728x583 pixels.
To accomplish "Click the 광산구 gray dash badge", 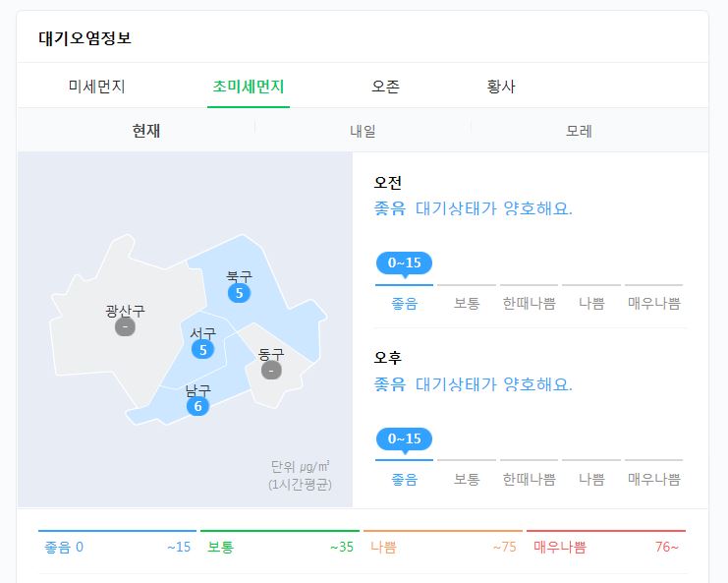I will coord(125,326).
